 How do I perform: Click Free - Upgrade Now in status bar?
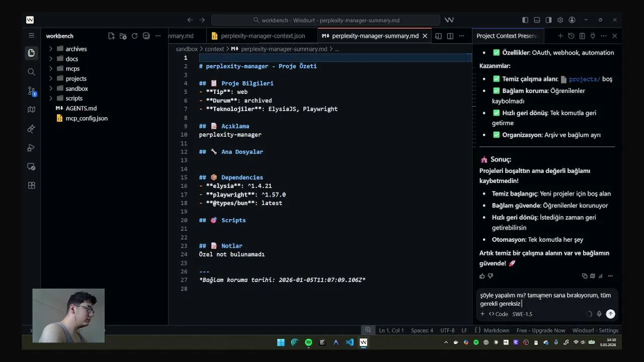click(540, 330)
